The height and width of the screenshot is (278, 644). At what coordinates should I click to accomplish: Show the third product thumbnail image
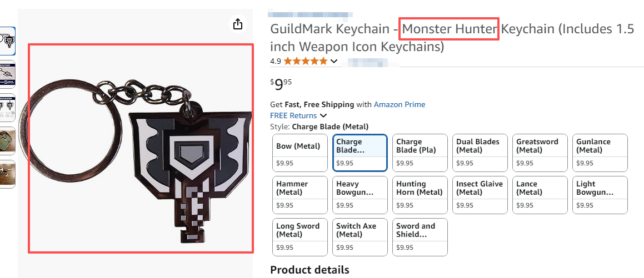(7, 108)
